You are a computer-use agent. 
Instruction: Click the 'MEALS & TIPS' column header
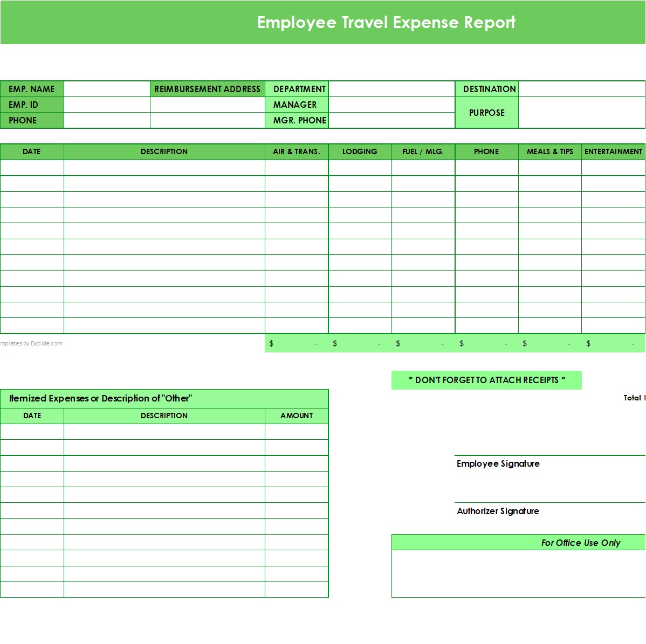(x=549, y=151)
